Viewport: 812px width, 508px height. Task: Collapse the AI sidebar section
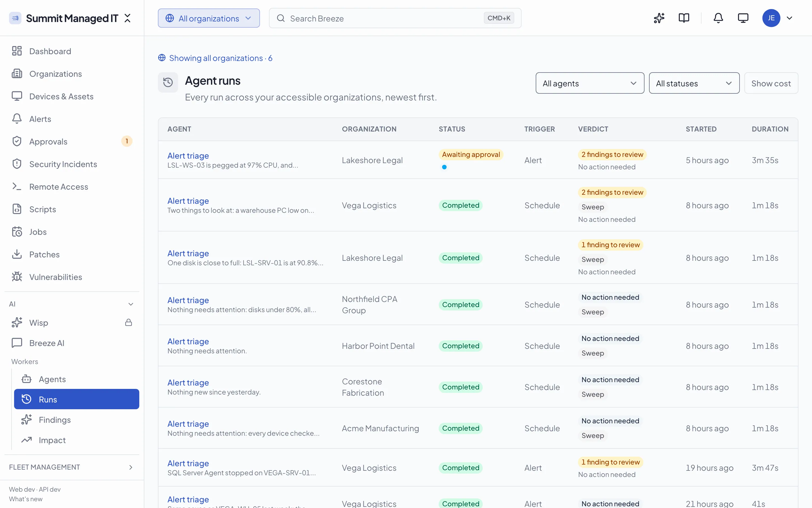coord(72,304)
